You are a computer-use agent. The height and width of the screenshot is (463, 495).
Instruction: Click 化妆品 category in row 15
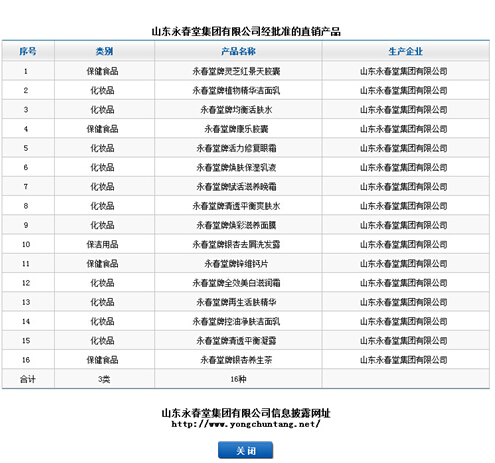pos(102,341)
